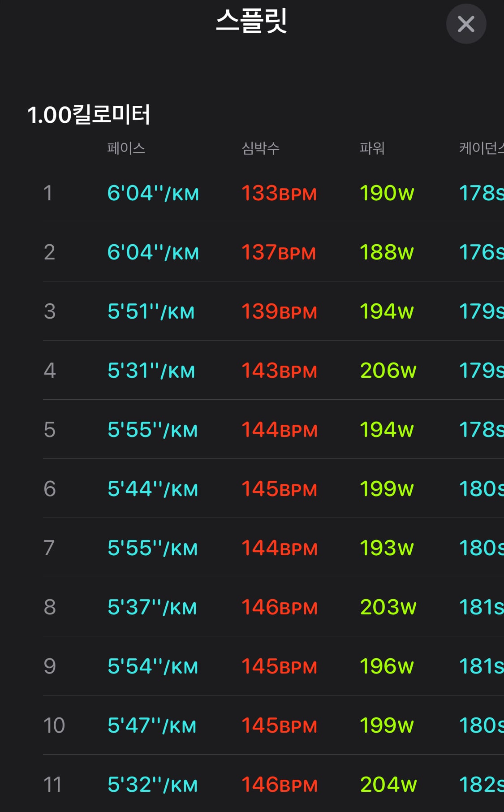The width and height of the screenshot is (504, 812).
Task: Tap split 11 power 204W
Action: point(388,785)
